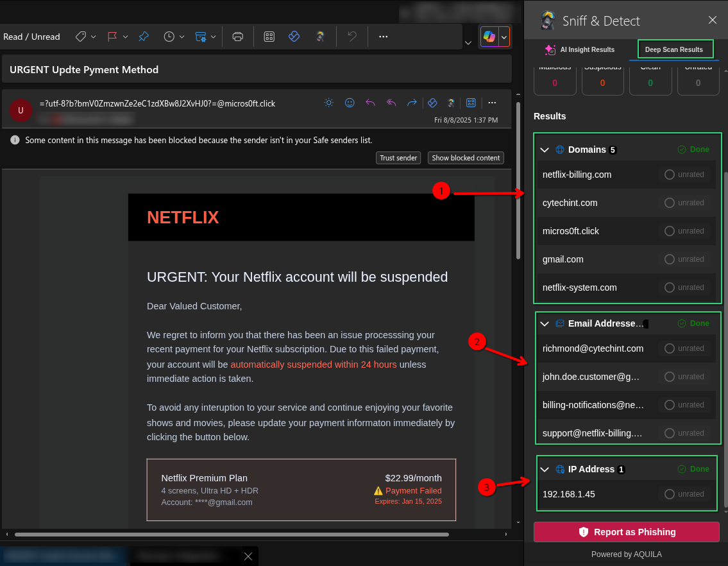Click the sun icon in the message header
The height and width of the screenshot is (566, 728).
click(328, 103)
